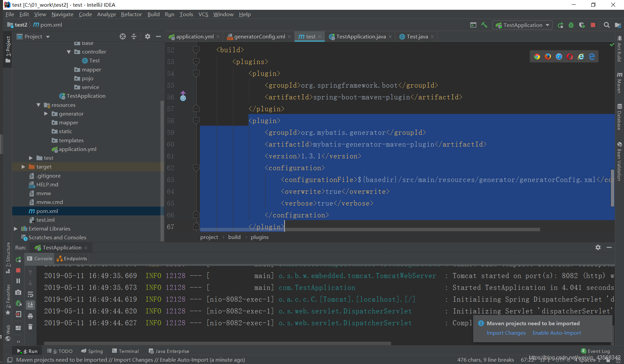
Task: Run with coverage using the shield icon
Action: [582, 25]
